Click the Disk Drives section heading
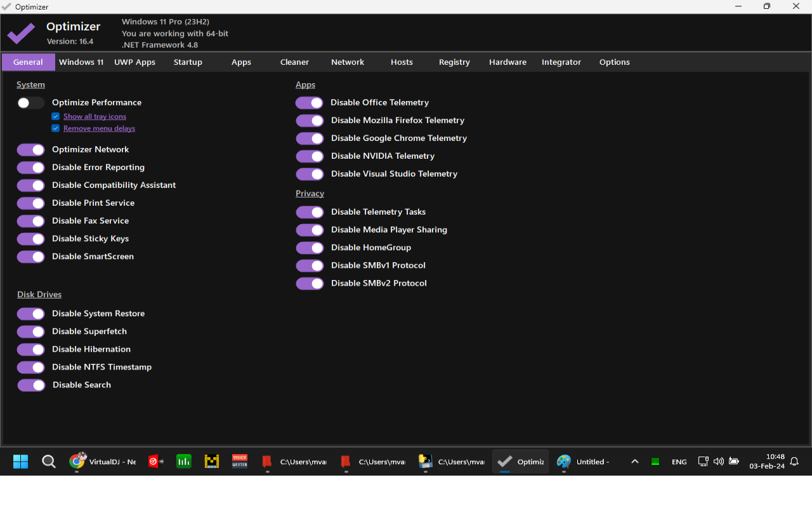812x508 pixels. 39,295
